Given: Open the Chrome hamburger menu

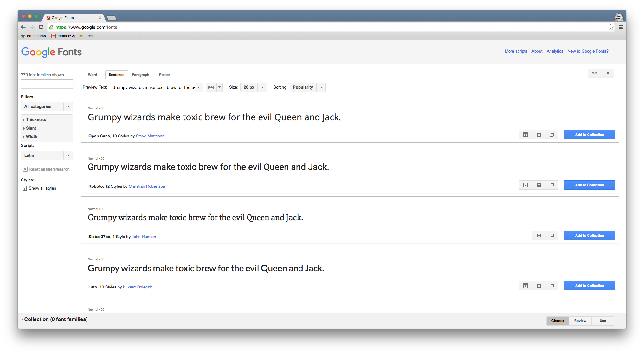Looking at the screenshot, I should click(621, 27).
